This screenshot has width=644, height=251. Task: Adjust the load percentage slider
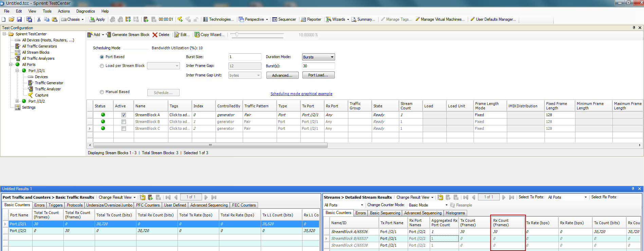pos(237,34)
